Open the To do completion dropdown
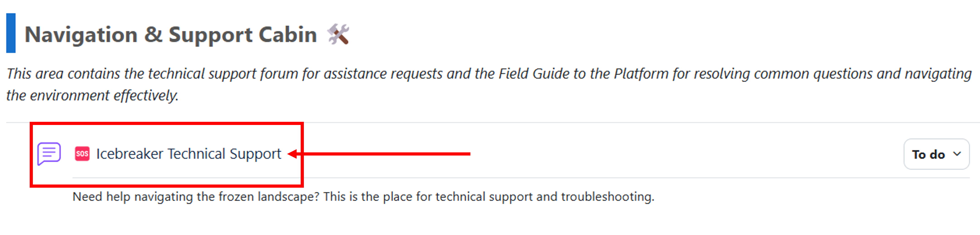This screenshot has width=980, height=235. (x=936, y=154)
